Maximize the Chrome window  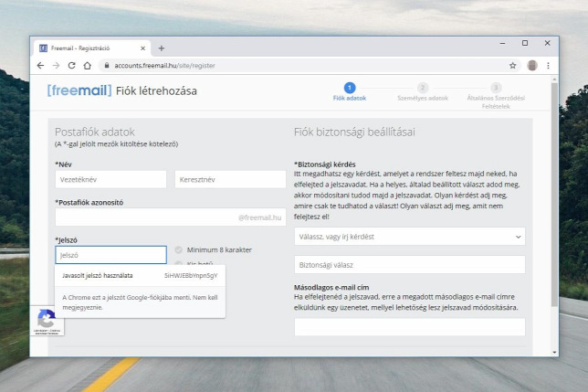(x=525, y=44)
